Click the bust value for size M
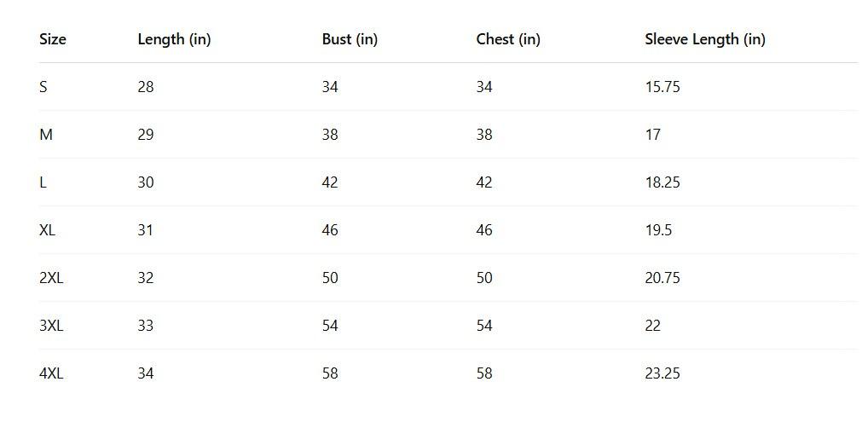This screenshot has height=428, width=868. tap(330, 135)
